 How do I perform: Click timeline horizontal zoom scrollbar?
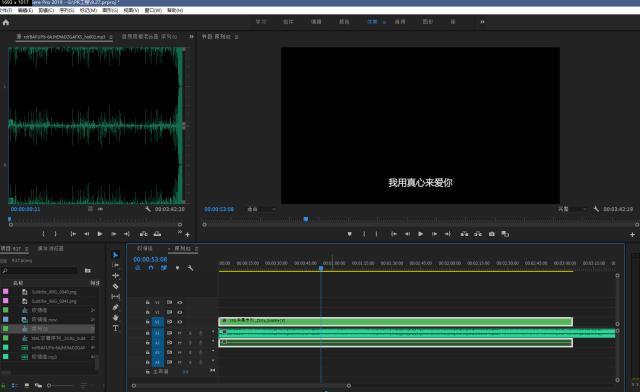point(241,385)
